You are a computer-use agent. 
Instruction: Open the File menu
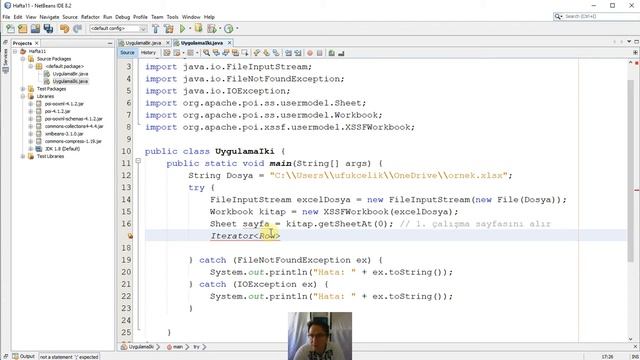(6, 17)
